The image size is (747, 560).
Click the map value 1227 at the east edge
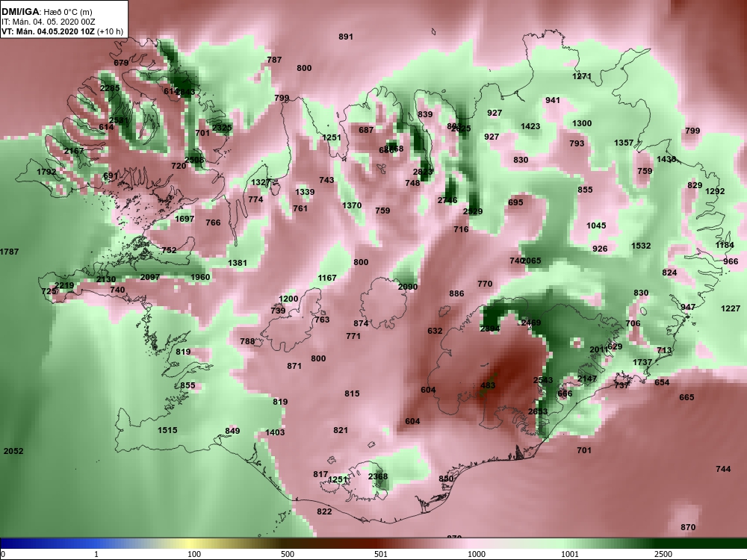(731, 308)
